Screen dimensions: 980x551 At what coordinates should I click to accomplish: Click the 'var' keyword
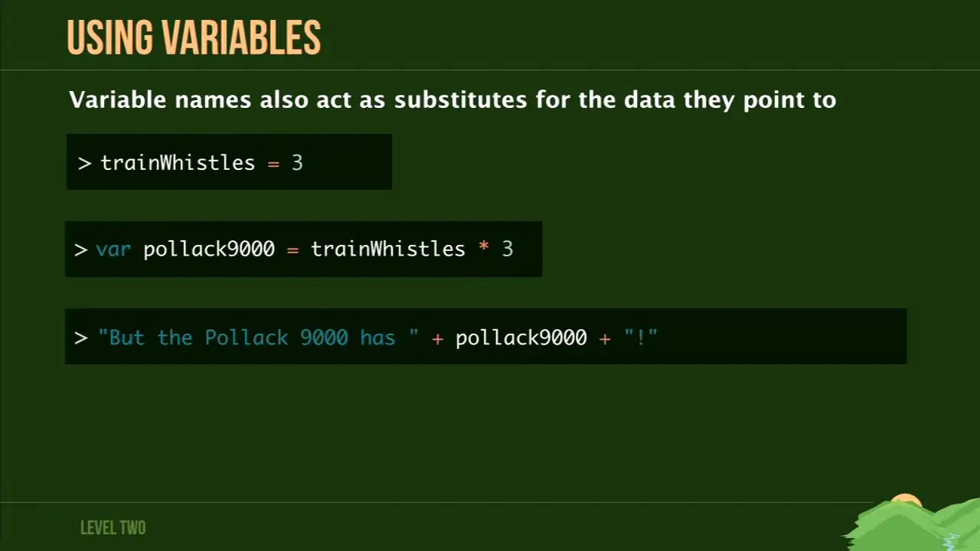(x=113, y=250)
